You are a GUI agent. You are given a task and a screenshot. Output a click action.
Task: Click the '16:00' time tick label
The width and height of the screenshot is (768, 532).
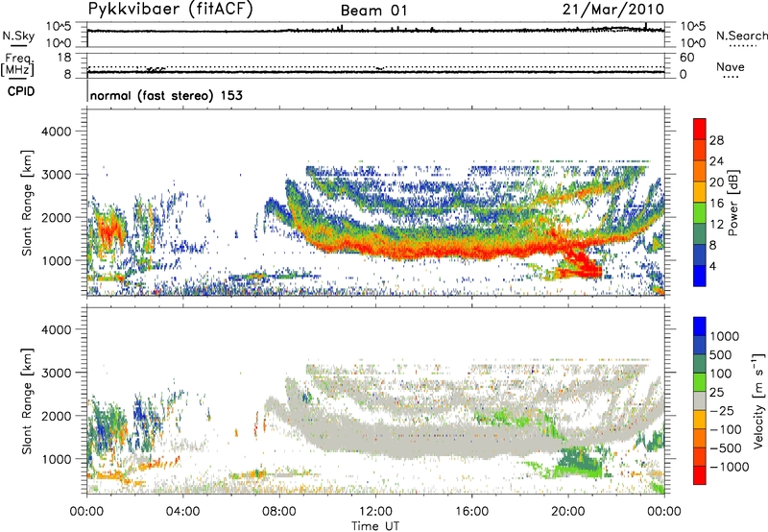pyautogui.click(x=471, y=512)
